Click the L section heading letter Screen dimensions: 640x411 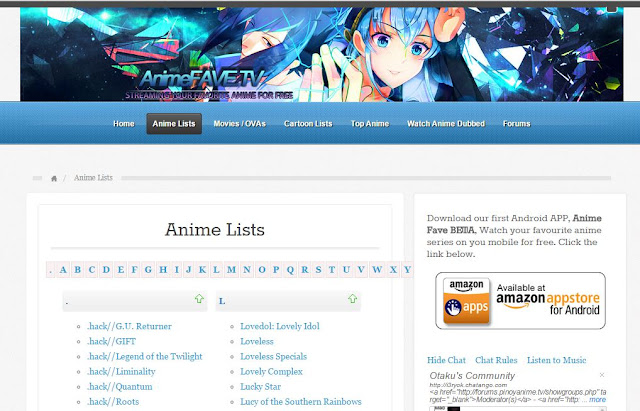pos(222,301)
